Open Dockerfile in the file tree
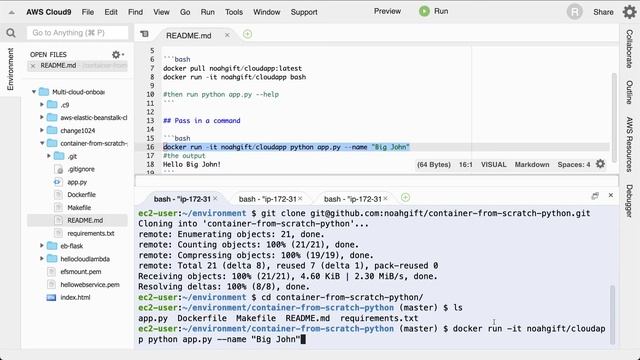Screen dimensions: 640x360 [x=82, y=195]
